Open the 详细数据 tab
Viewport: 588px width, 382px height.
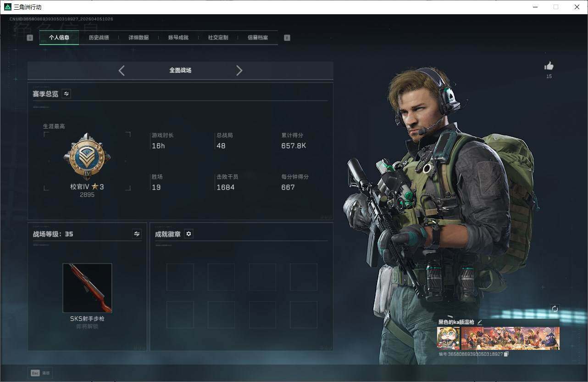click(139, 38)
